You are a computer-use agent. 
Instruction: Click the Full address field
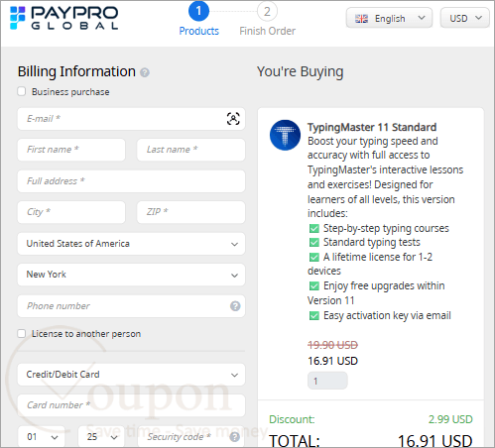[131, 181]
